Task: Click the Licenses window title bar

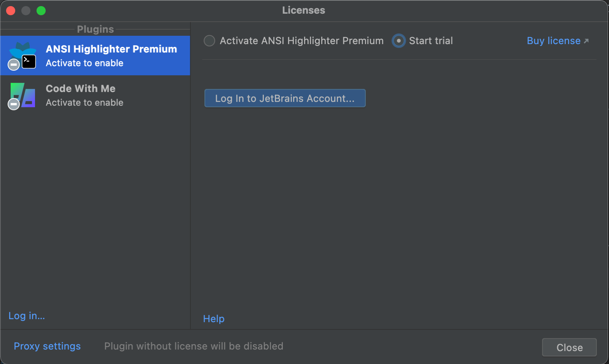Action: coord(303,10)
